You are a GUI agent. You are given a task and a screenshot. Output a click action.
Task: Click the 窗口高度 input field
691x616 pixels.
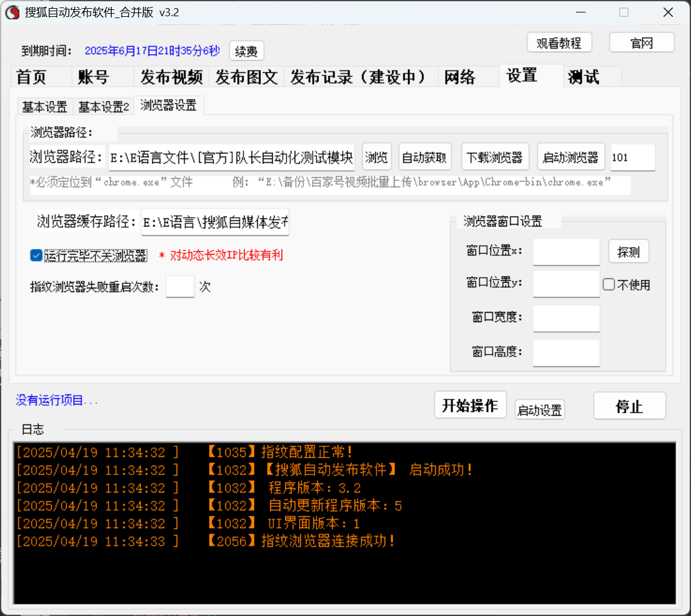point(566,353)
